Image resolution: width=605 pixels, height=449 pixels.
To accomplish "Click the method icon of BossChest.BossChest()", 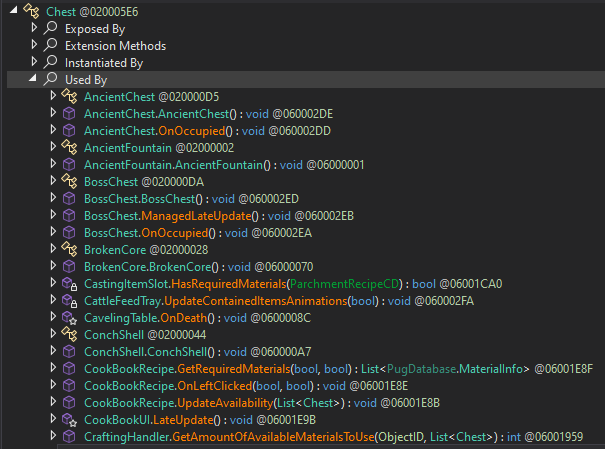I will 69,198.
